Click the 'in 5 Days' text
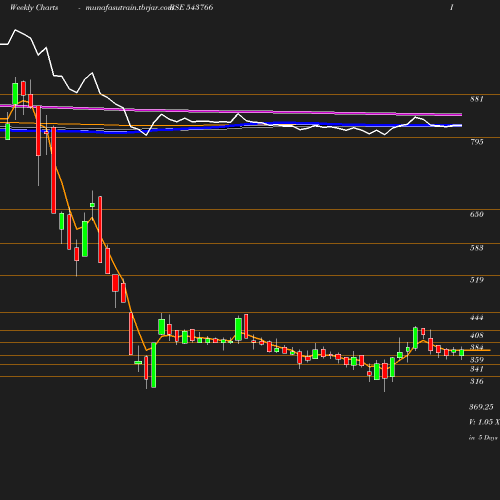The width and height of the screenshot is (500, 500). pos(483,438)
